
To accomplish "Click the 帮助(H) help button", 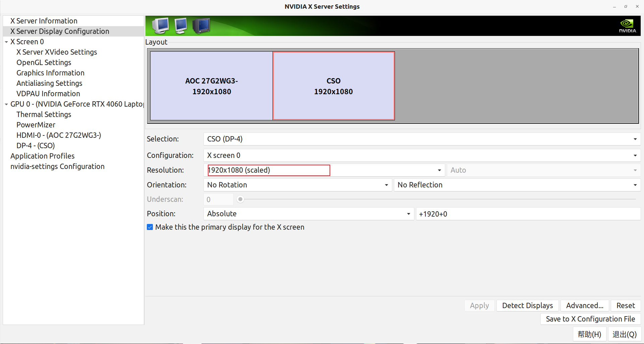I will pyautogui.click(x=589, y=334).
